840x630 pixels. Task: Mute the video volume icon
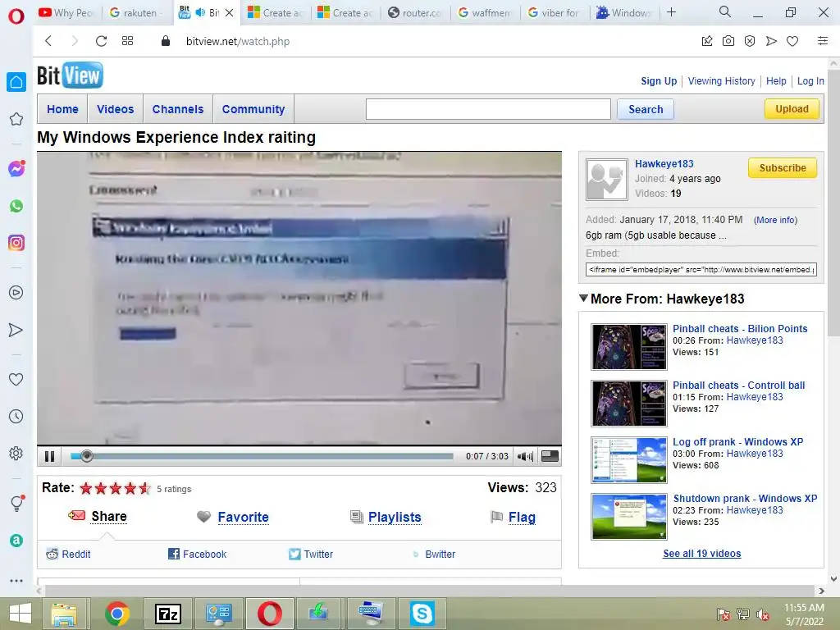point(525,456)
